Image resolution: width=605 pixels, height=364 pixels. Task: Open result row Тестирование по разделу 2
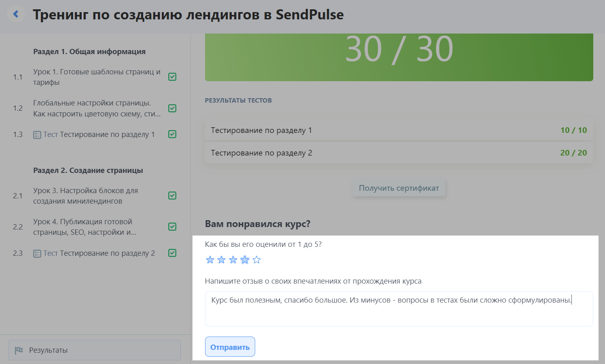pyautogui.click(x=399, y=153)
